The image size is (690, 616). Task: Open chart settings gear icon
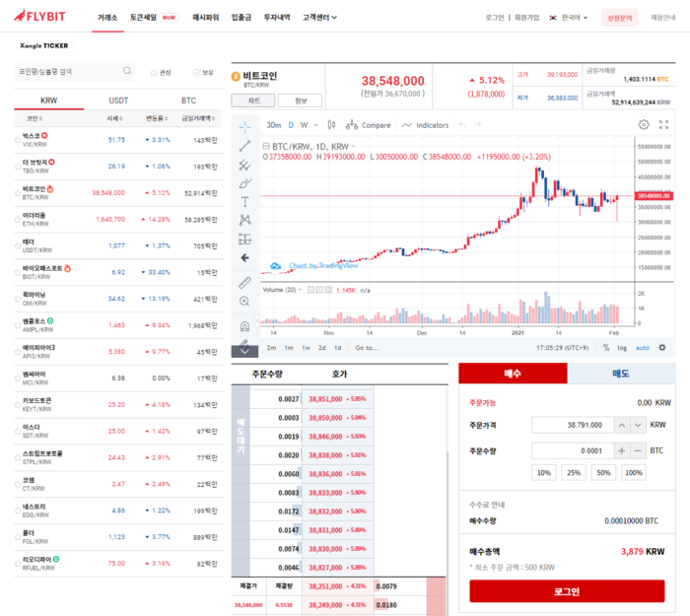[644, 125]
